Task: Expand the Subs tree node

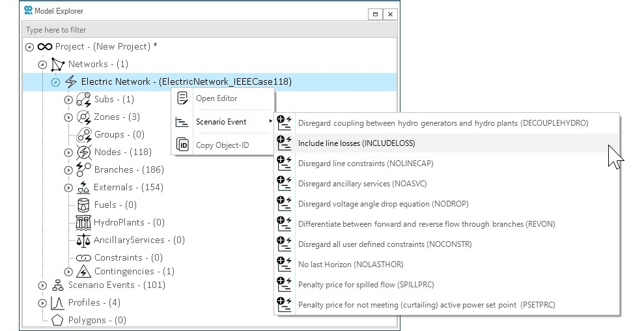Action: (68, 100)
